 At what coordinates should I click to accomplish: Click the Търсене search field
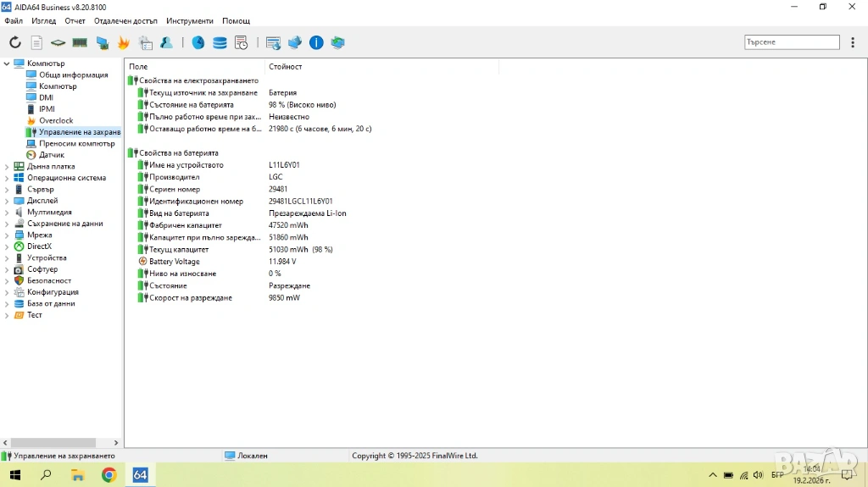pos(792,42)
